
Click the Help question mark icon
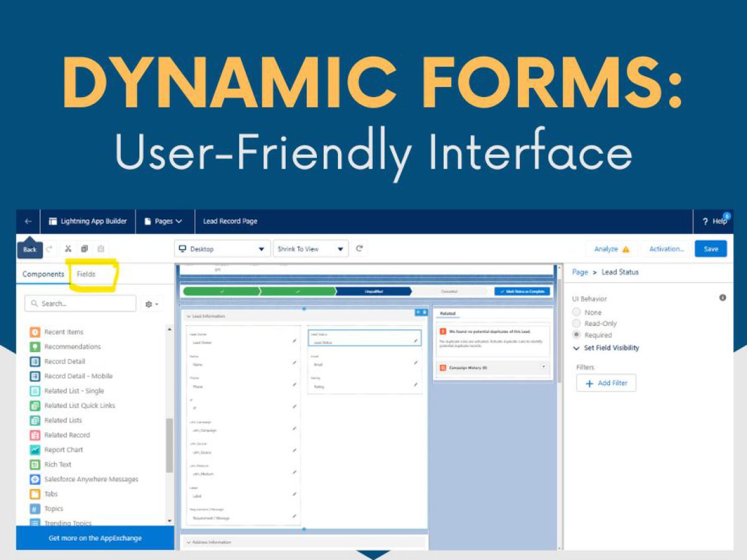click(x=705, y=222)
